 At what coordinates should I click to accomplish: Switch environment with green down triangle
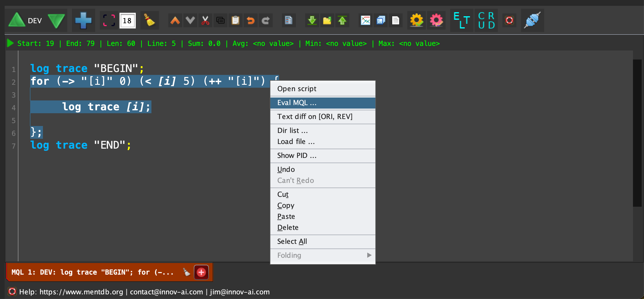56,21
